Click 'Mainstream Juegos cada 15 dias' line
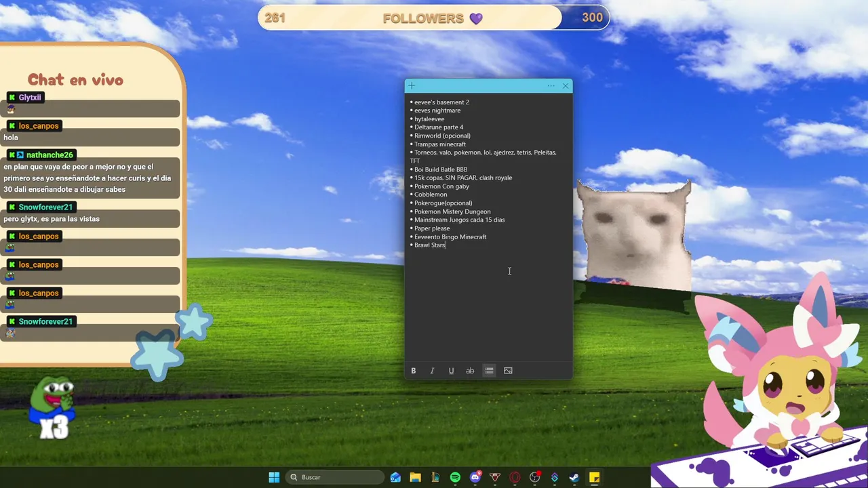This screenshot has width=868, height=488. point(459,220)
